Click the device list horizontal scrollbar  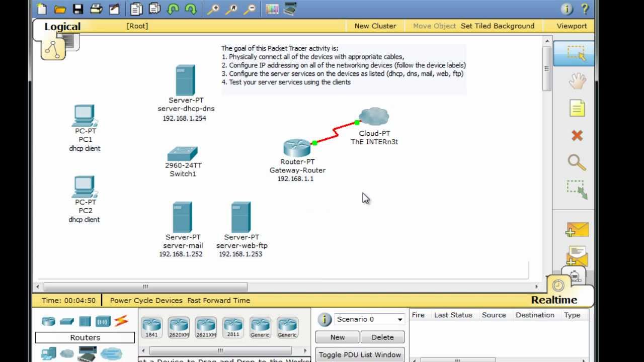point(220,350)
